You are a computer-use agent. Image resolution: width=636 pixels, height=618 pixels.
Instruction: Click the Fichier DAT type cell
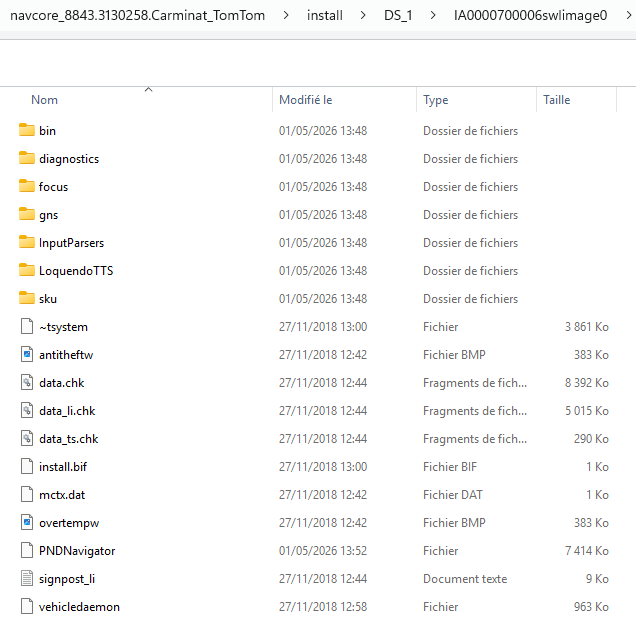pos(453,495)
